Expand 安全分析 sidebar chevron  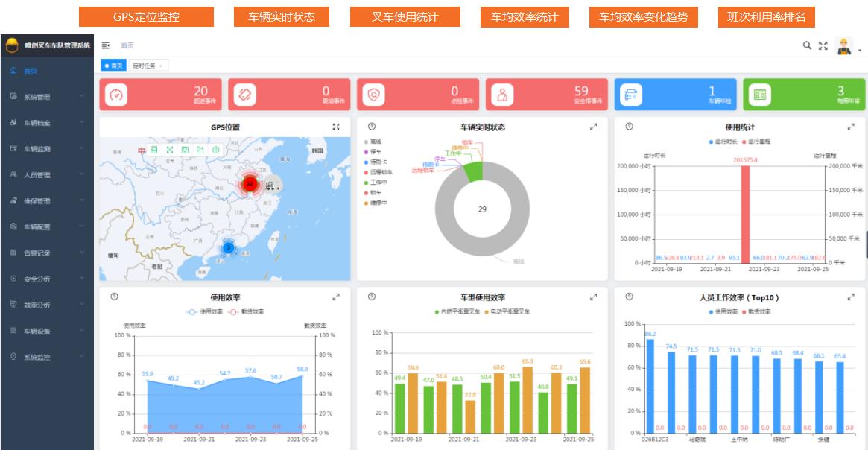pos(82,278)
